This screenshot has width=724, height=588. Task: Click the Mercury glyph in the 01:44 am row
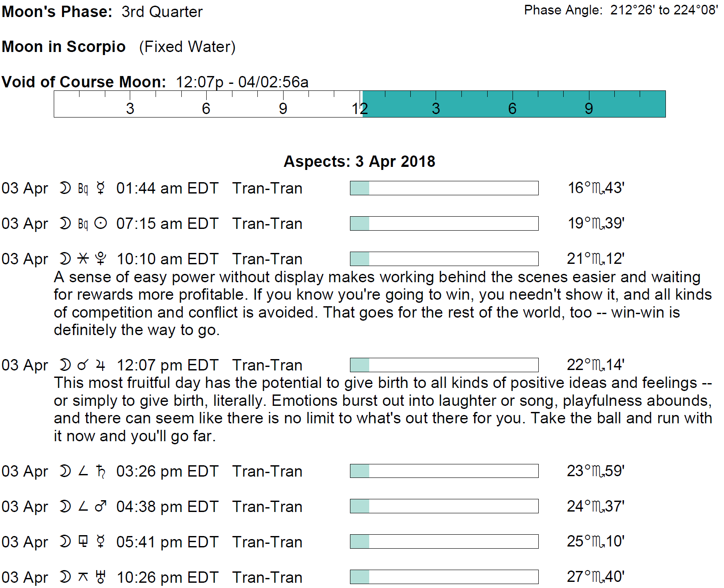100,188
